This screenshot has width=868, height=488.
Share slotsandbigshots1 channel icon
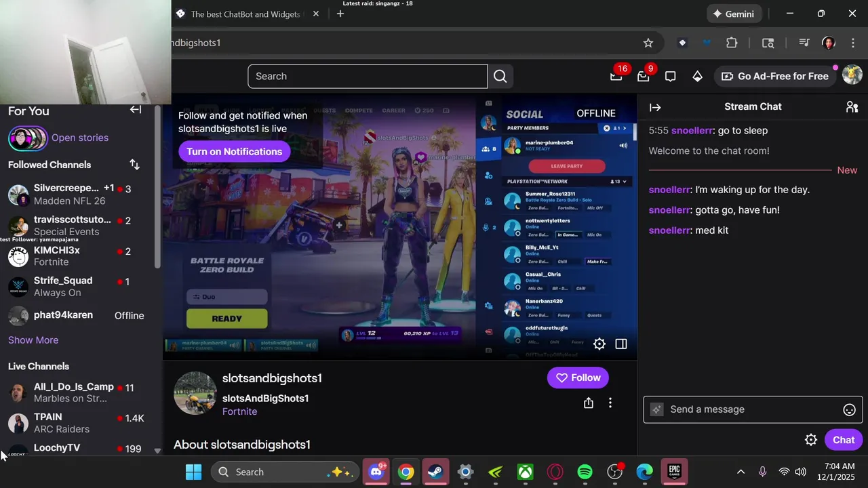[589, 403]
